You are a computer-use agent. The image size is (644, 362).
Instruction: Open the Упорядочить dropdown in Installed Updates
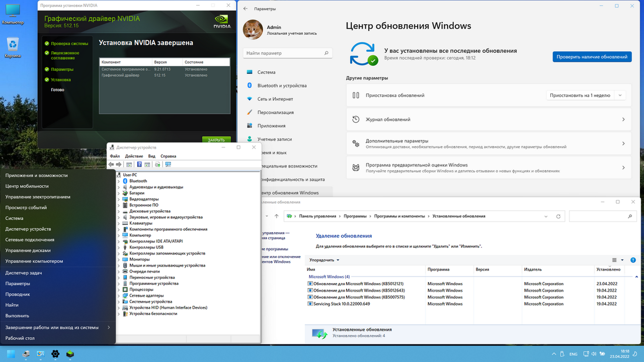(325, 260)
